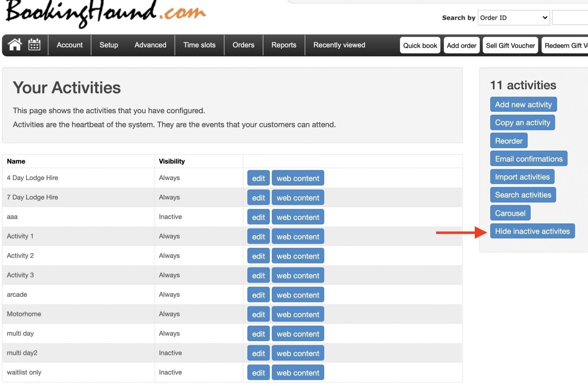Open Copy an activity

(522, 122)
